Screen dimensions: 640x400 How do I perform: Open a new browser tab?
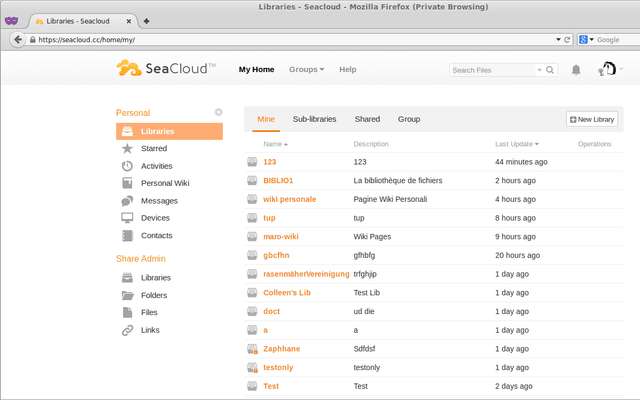click(x=146, y=21)
